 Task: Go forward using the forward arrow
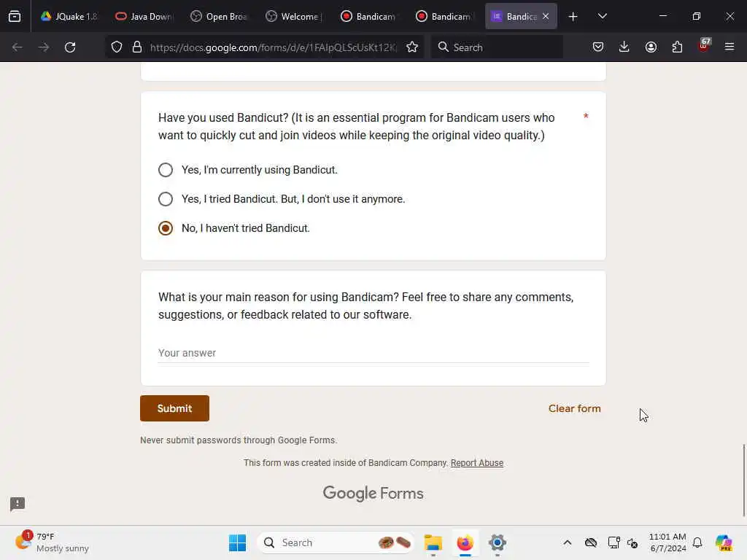tap(43, 47)
